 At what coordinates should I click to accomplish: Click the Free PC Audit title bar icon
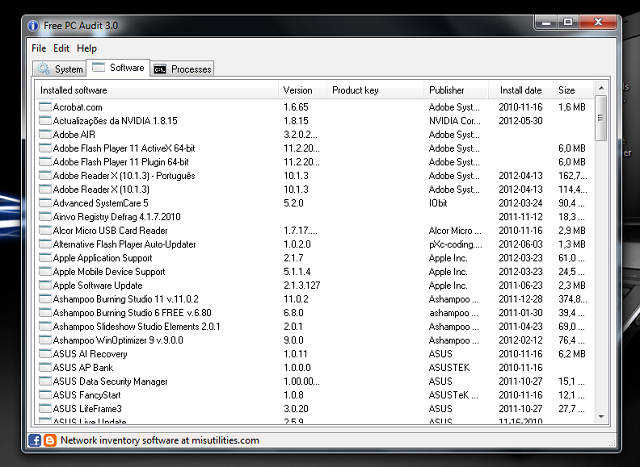[x=33, y=26]
